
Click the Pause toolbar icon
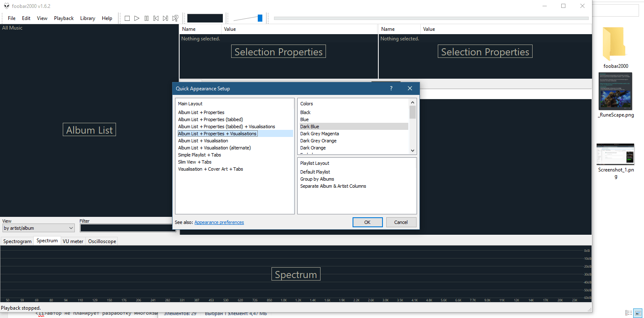[146, 18]
